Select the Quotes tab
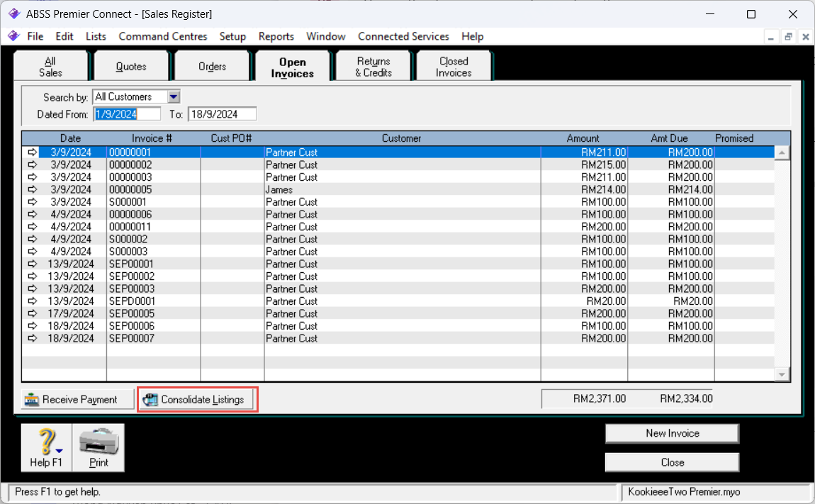The height and width of the screenshot is (504, 815). [131, 67]
